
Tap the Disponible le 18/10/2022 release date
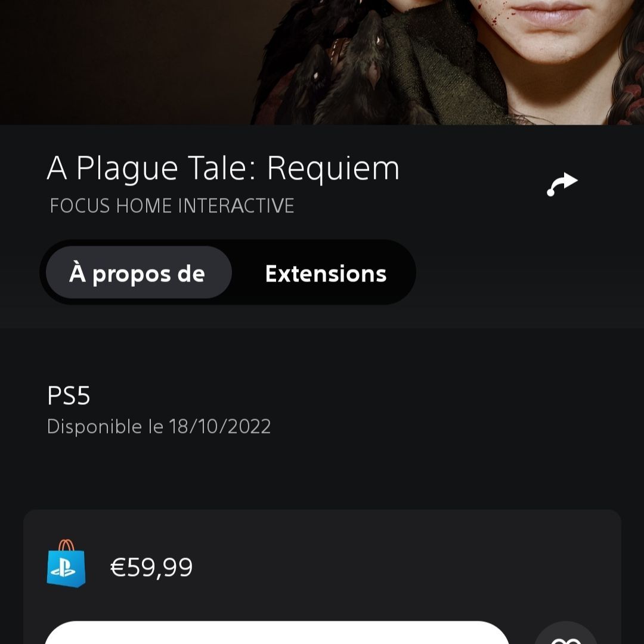pyautogui.click(x=159, y=426)
